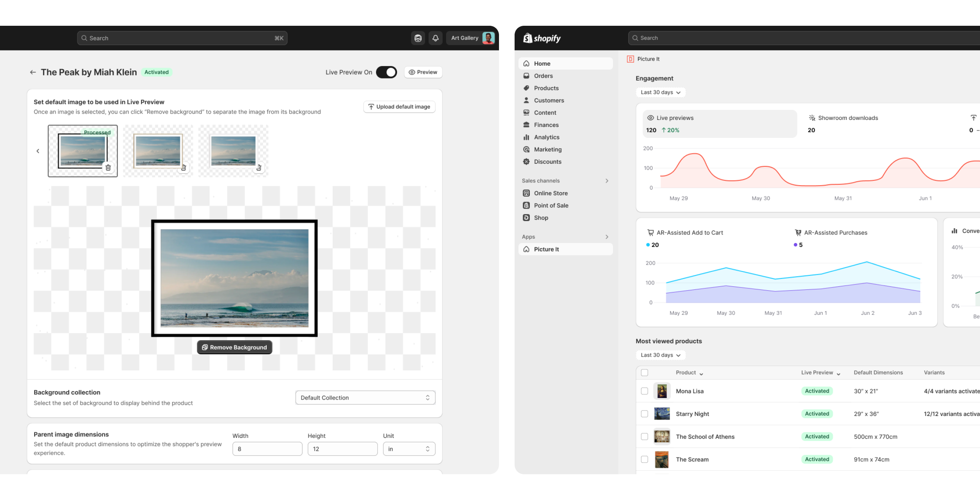Select the second framed image thumbnail
980x500 pixels.
pyautogui.click(x=158, y=151)
